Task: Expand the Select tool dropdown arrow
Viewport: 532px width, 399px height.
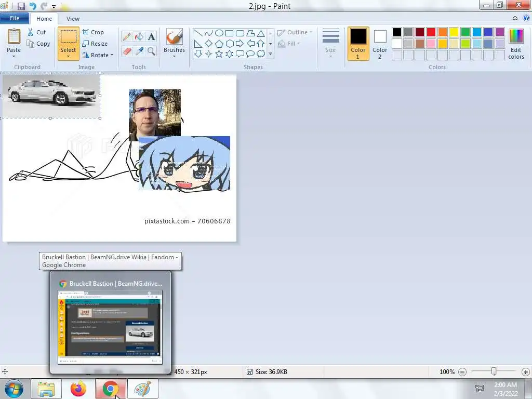Action: [68, 56]
